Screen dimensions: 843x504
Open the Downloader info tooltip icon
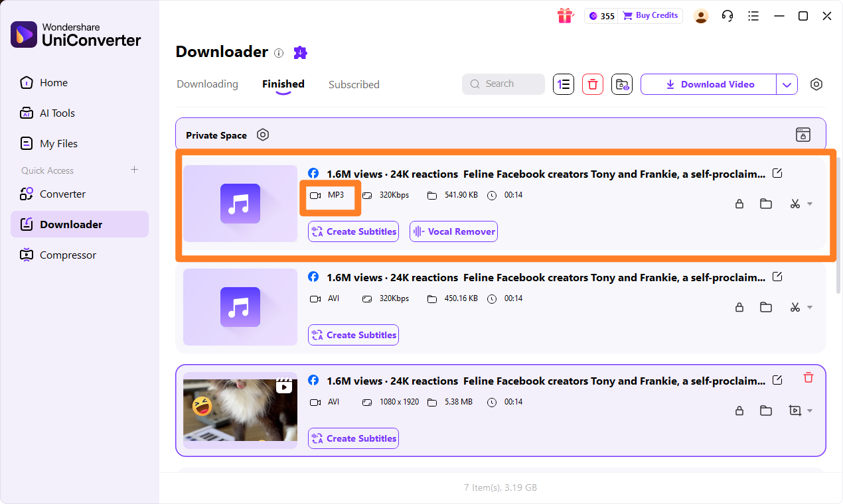click(x=279, y=53)
